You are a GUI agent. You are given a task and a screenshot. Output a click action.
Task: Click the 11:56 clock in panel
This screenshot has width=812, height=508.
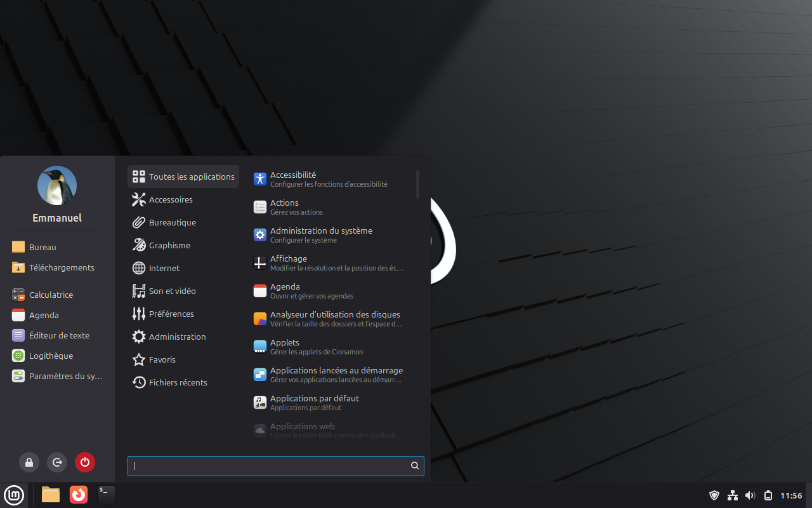791,495
